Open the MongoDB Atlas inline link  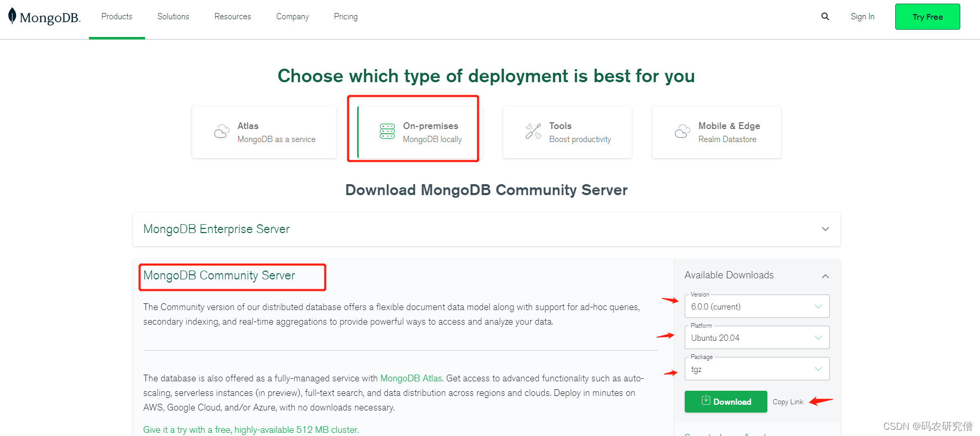coord(411,378)
